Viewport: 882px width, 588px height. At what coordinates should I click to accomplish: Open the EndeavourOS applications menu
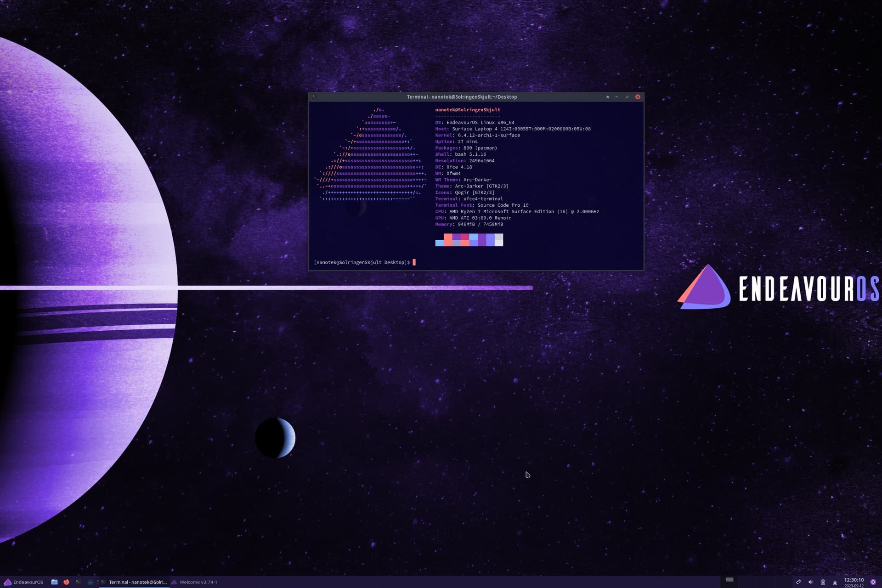pyautogui.click(x=23, y=582)
